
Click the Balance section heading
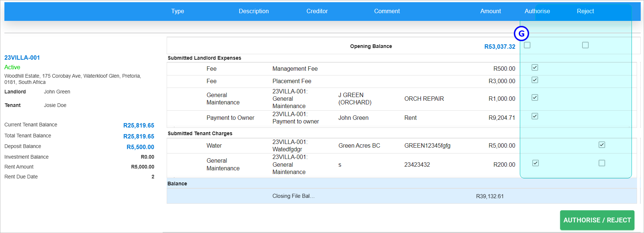coord(177,184)
